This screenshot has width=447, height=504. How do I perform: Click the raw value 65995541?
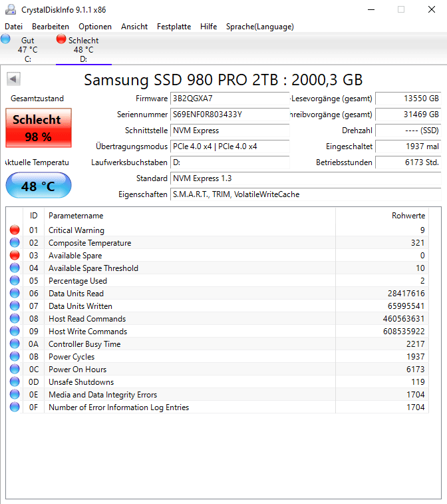tap(406, 306)
